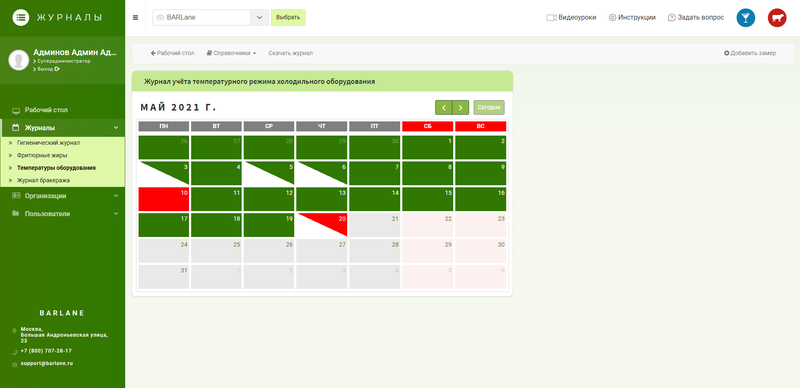
Task: Open green calendar day 9
Action: click(x=481, y=173)
